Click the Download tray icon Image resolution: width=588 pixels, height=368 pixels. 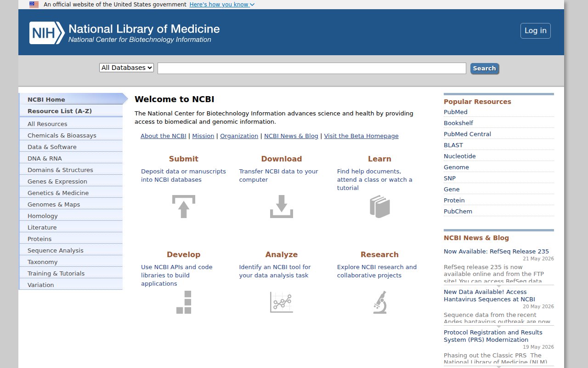point(282,207)
